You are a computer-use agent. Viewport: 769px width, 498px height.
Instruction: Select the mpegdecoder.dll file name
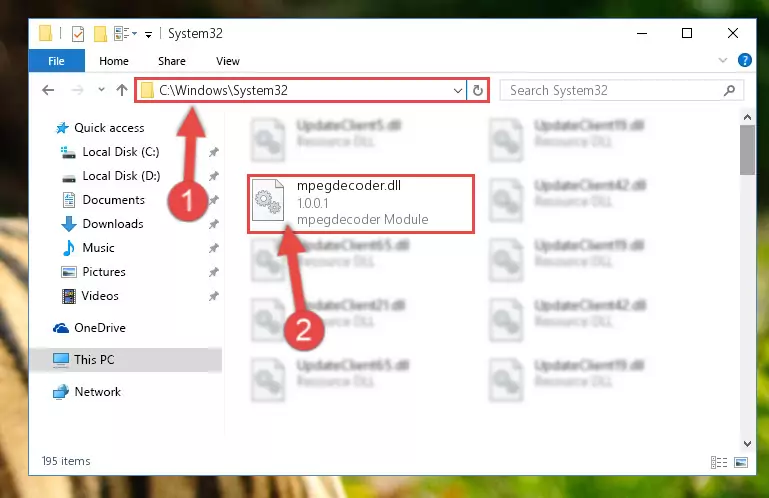click(x=349, y=186)
